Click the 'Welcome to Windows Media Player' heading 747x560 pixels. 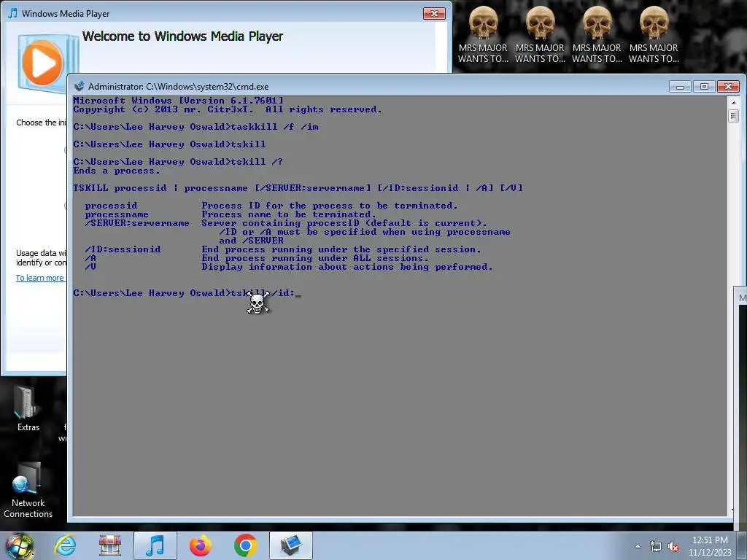click(182, 36)
